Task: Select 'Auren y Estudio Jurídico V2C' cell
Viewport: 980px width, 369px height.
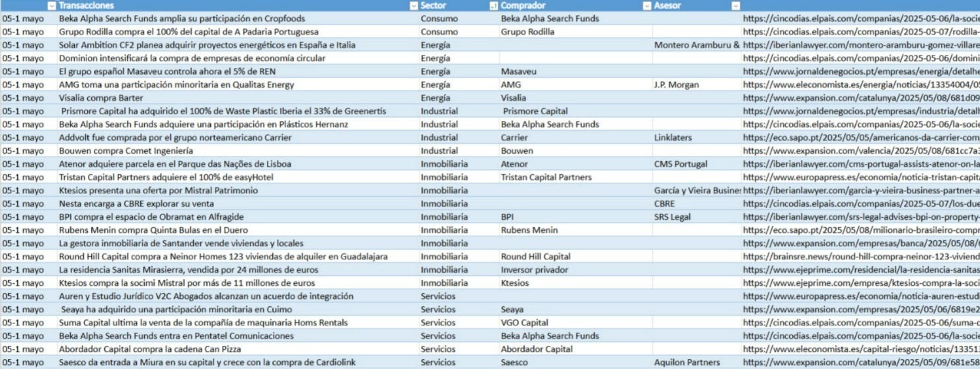Action: coord(238,296)
